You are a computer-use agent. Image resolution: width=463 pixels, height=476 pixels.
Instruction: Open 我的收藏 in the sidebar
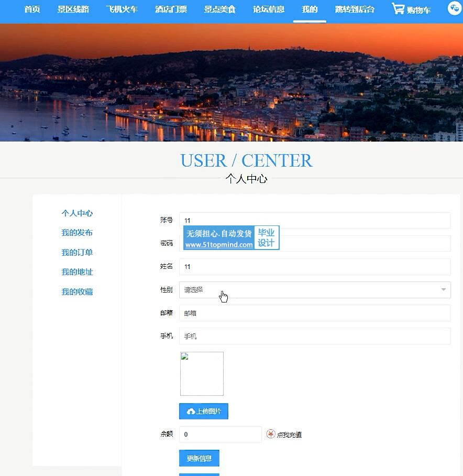click(x=77, y=291)
